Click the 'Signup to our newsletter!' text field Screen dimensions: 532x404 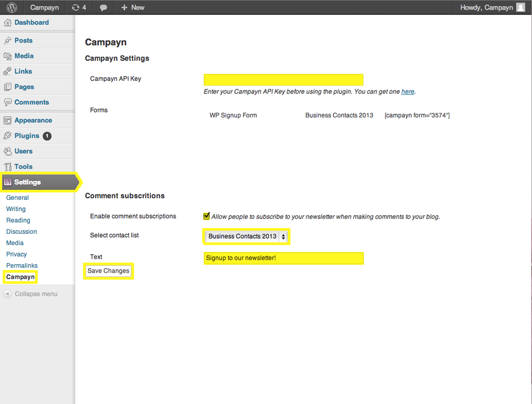(283, 258)
